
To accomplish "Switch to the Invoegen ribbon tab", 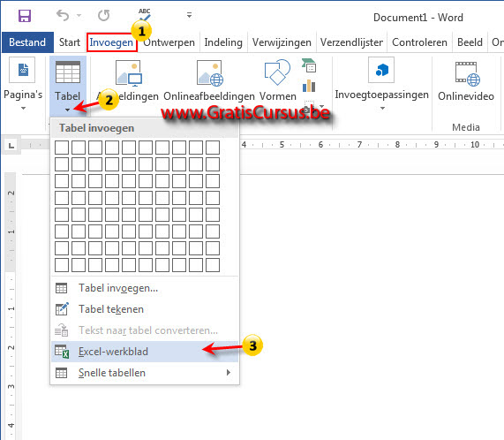I will coord(111,42).
